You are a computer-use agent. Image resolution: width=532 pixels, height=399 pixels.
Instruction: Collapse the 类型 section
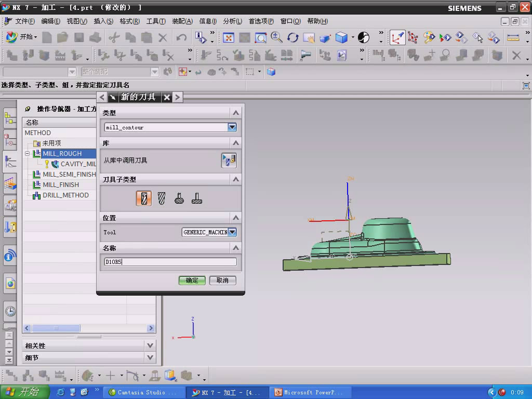(x=236, y=113)
